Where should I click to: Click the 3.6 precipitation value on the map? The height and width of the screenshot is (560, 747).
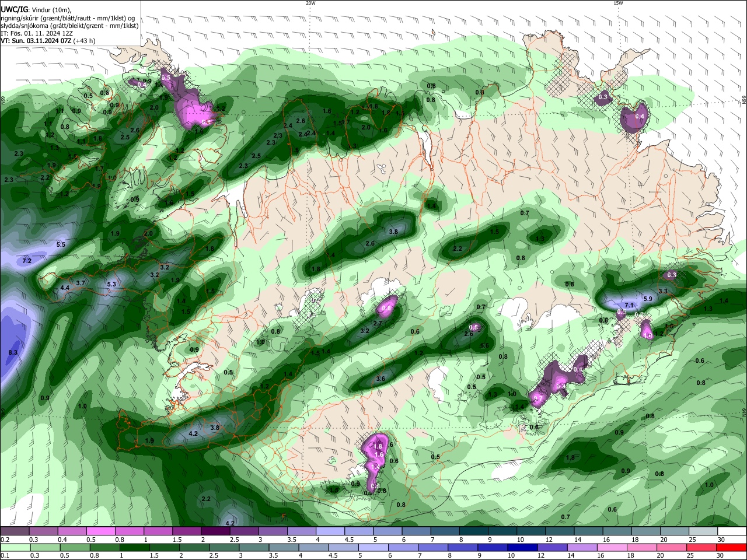pos(381,379)
